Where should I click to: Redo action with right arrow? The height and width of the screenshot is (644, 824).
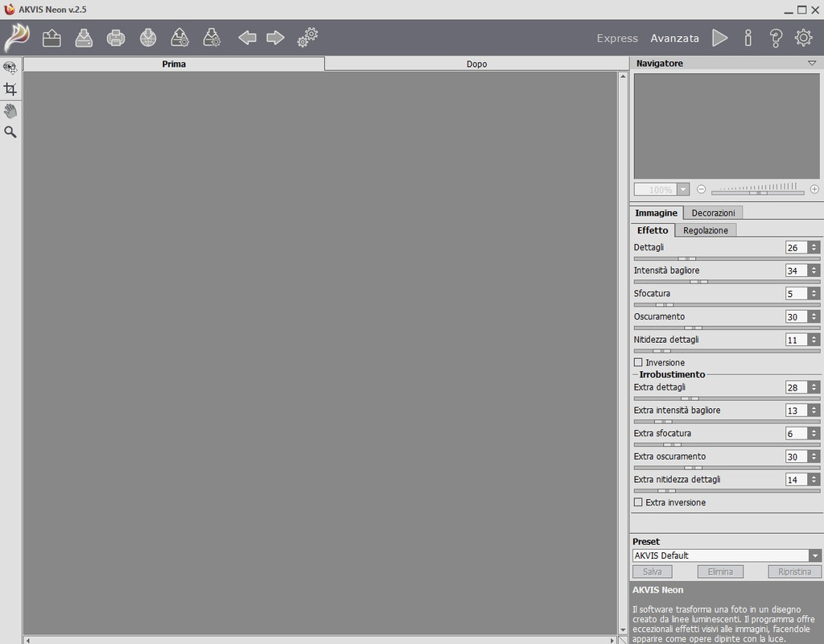point(275,38)
